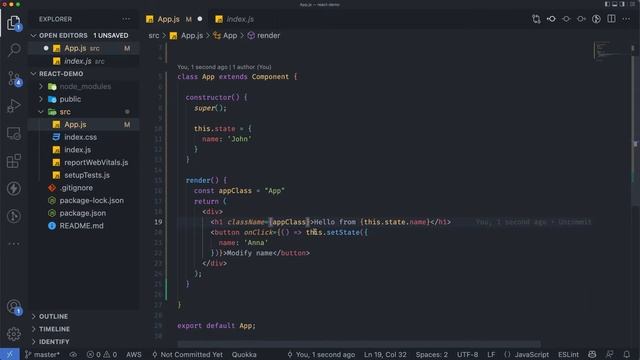640x360 pixels.
Task: Click src in the breadcrumb
Action: (154, 36)
